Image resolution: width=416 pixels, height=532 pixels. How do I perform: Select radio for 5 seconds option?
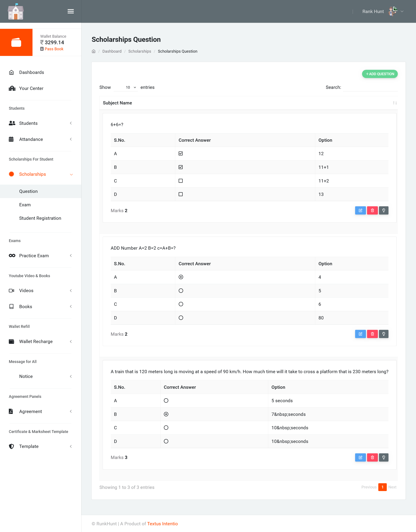coord(166,400)
